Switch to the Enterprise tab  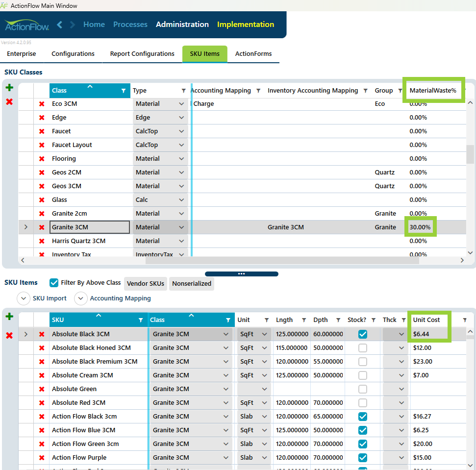coord(22,54)
